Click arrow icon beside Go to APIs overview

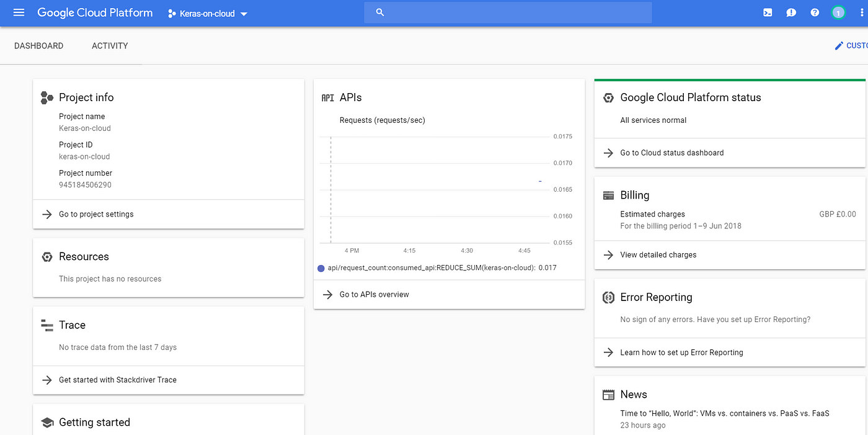pos(327,294)
